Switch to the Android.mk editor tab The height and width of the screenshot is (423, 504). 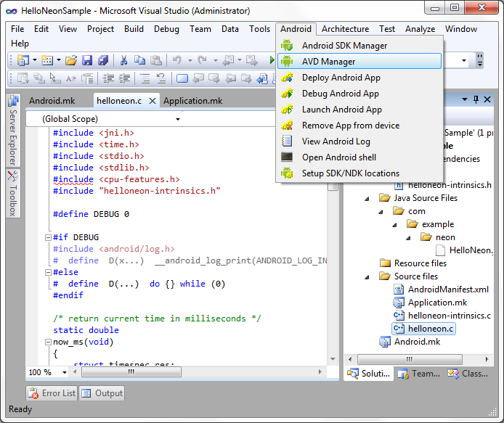(52, 102)
